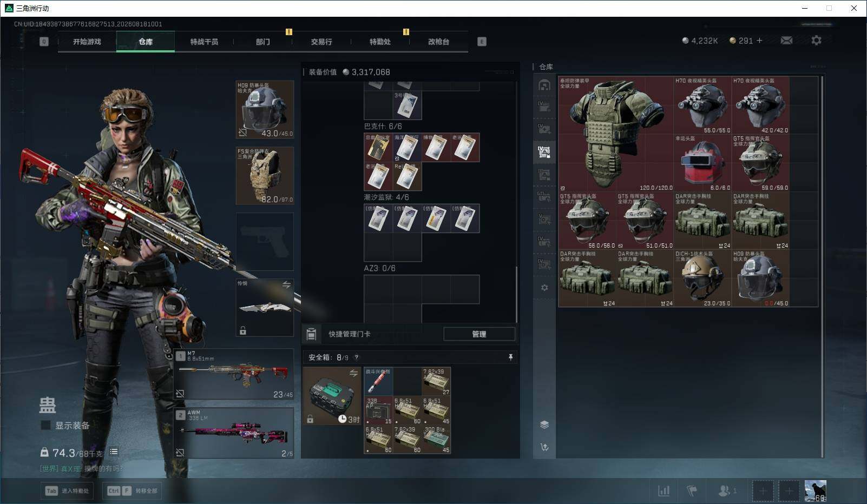Open the settings gear in top bar
Screen dimensions: 867x504
click(816, 41)
